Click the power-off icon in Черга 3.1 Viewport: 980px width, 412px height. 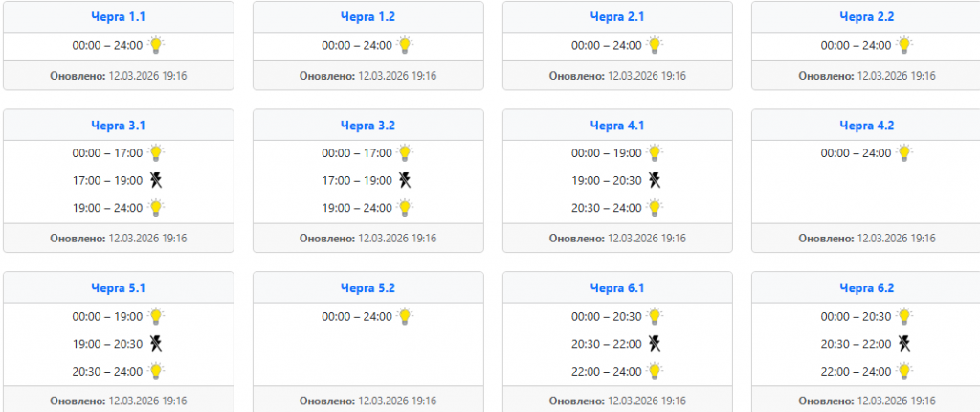(156, 180)
